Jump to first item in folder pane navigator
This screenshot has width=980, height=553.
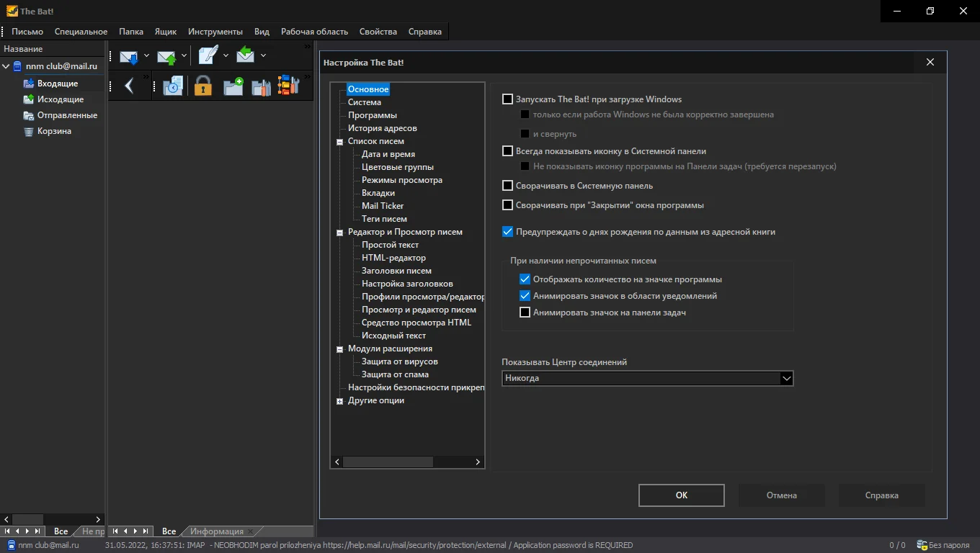tap(7, 531)
